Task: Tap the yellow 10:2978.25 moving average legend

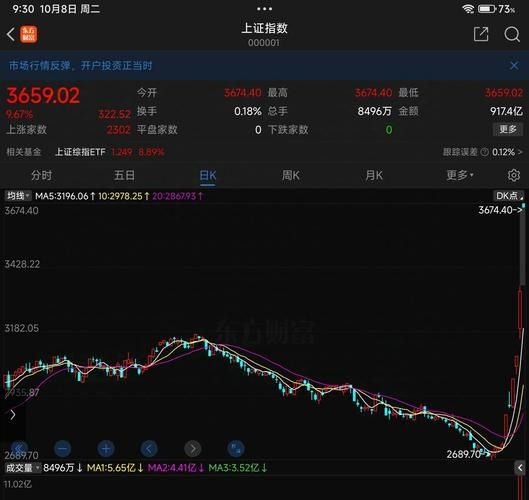Action: tap(123, 196)
